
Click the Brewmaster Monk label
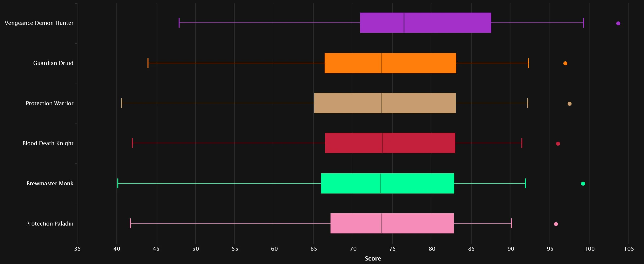pos(50,183)
